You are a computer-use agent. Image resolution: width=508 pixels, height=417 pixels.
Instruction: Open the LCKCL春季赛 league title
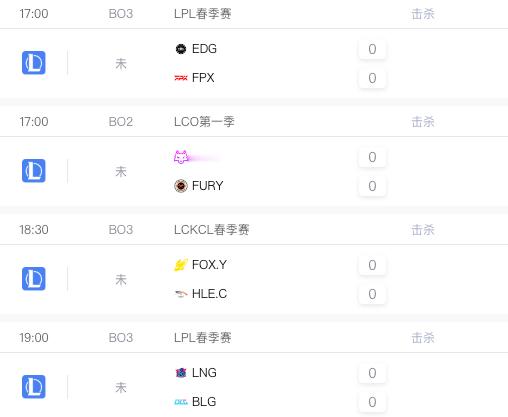[x=211, y=230]
